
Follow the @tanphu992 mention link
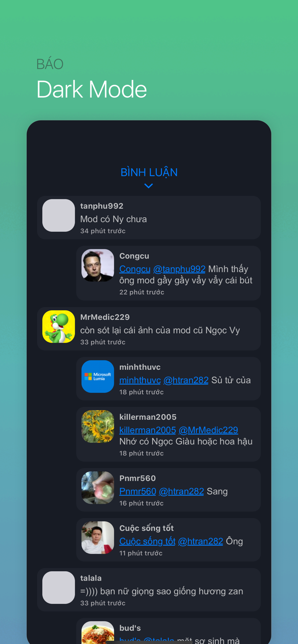tap(179, 269)
